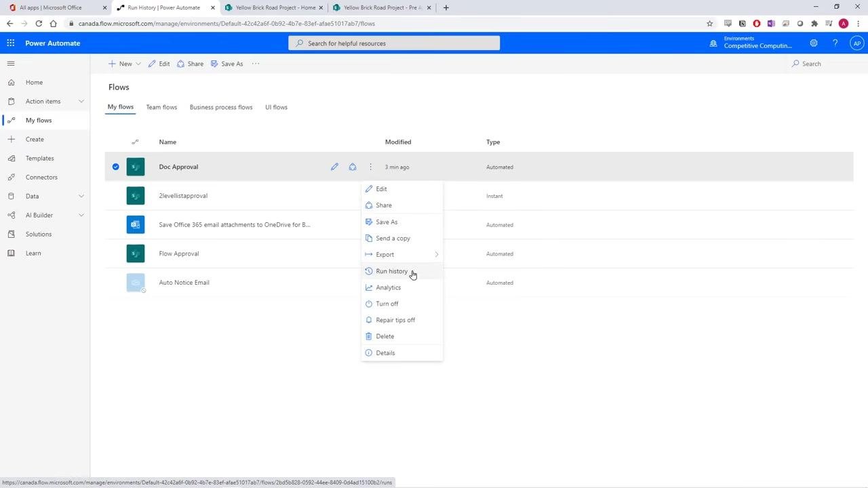This screenshot has height=488, width=868.
Task: Sort by the Name column header
Action: (167, 142)
